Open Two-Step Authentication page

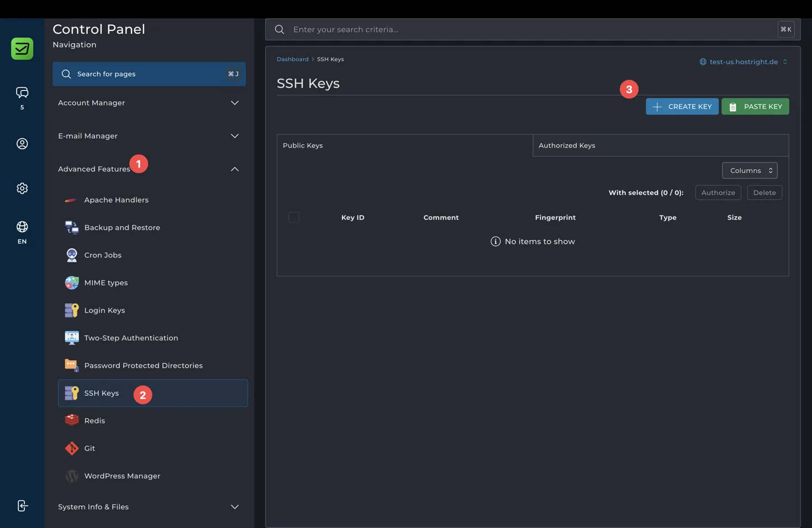point(153,338)
